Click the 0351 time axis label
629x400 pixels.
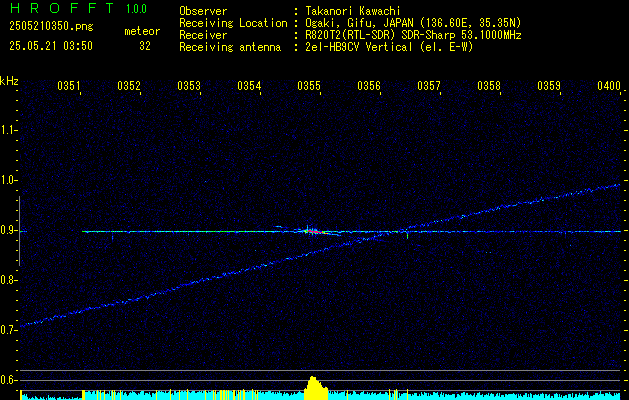coord(69,85)
